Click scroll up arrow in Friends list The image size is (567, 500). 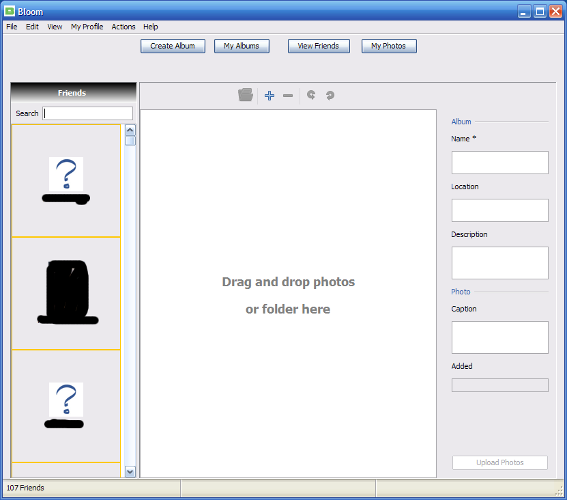coord(130,130)
